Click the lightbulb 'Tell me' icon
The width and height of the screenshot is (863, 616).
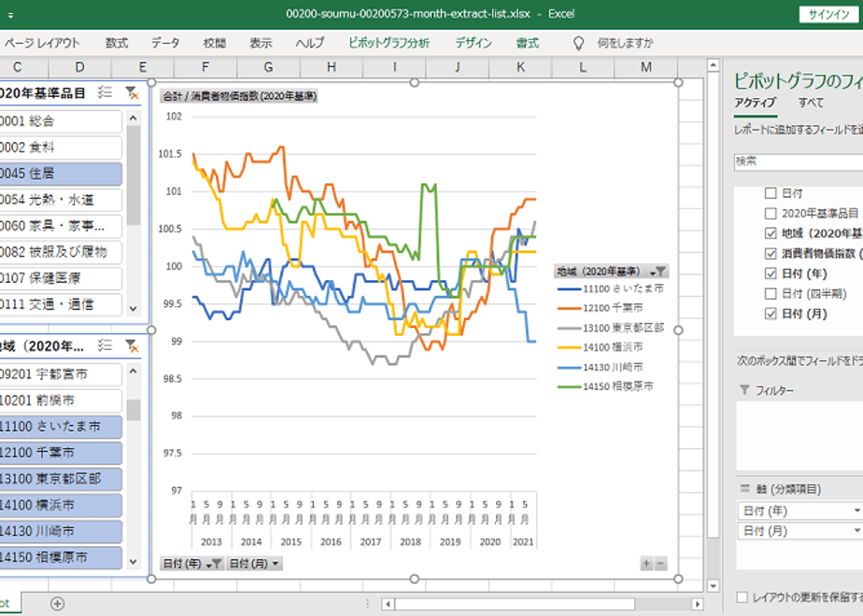(x=578, y=44)
